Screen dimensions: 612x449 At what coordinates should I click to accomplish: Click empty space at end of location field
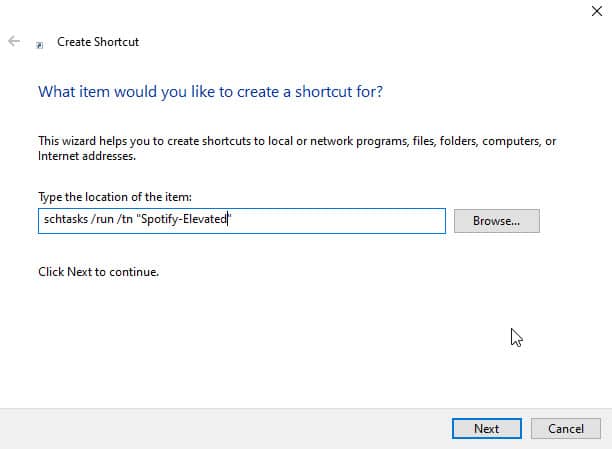(x=338, y=221)
